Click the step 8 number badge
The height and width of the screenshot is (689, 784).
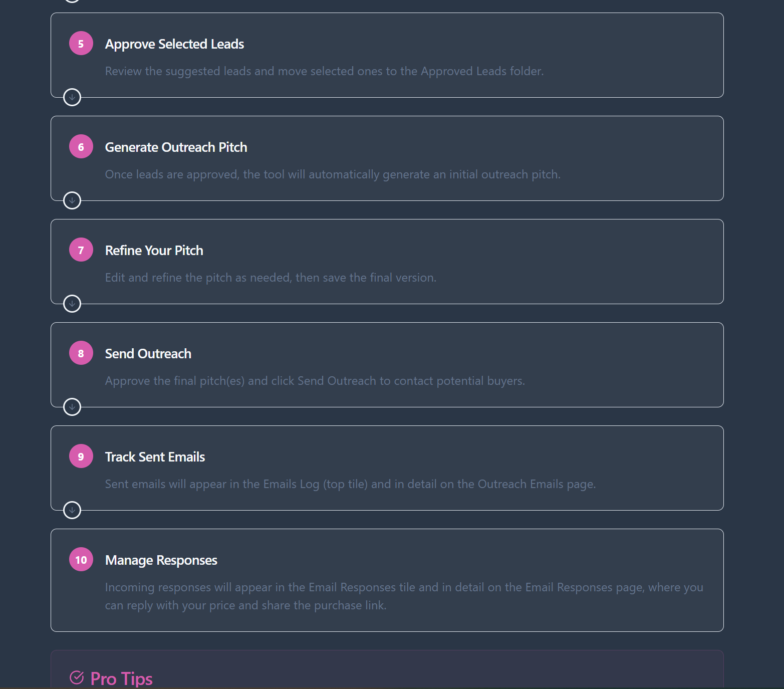coord(81,353)
